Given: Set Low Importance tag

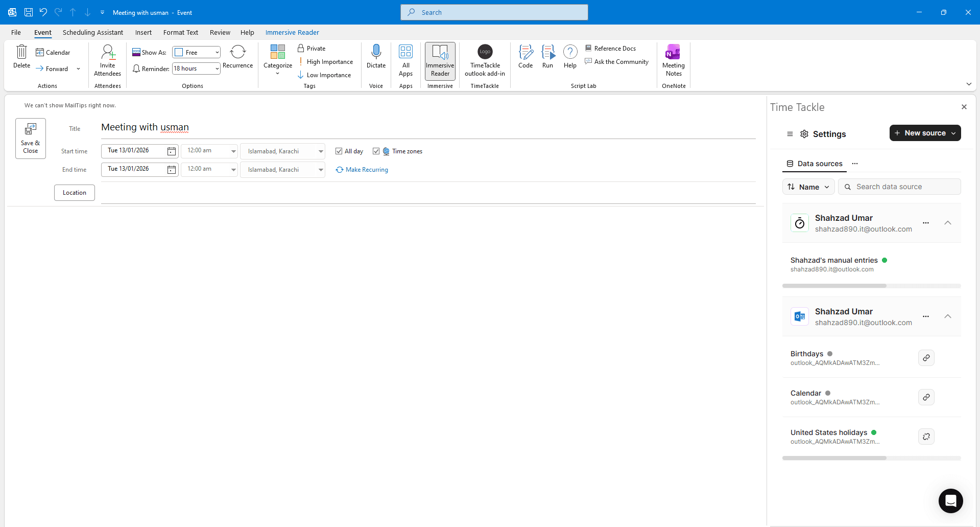Looking at the screenshot, I should click(324, 75).
